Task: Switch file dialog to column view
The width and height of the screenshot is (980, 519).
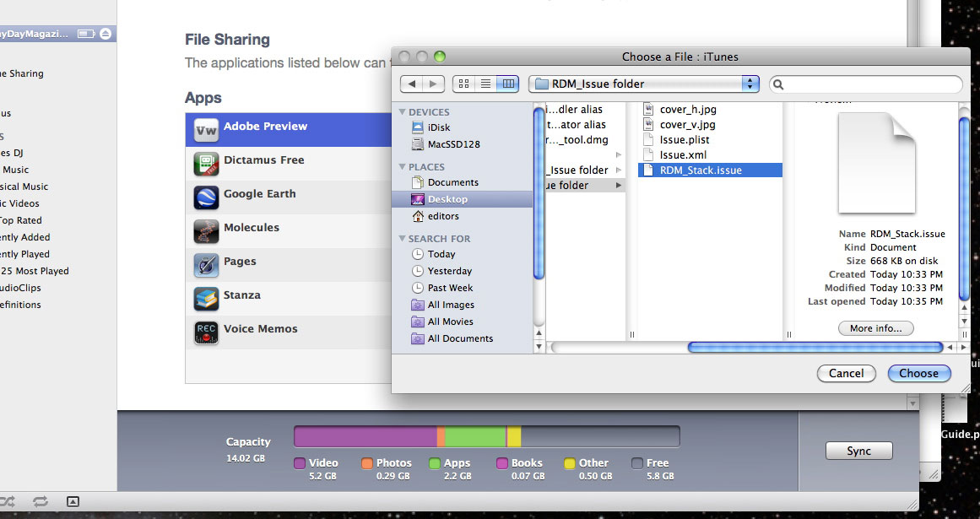Action: tap(508, 84)
